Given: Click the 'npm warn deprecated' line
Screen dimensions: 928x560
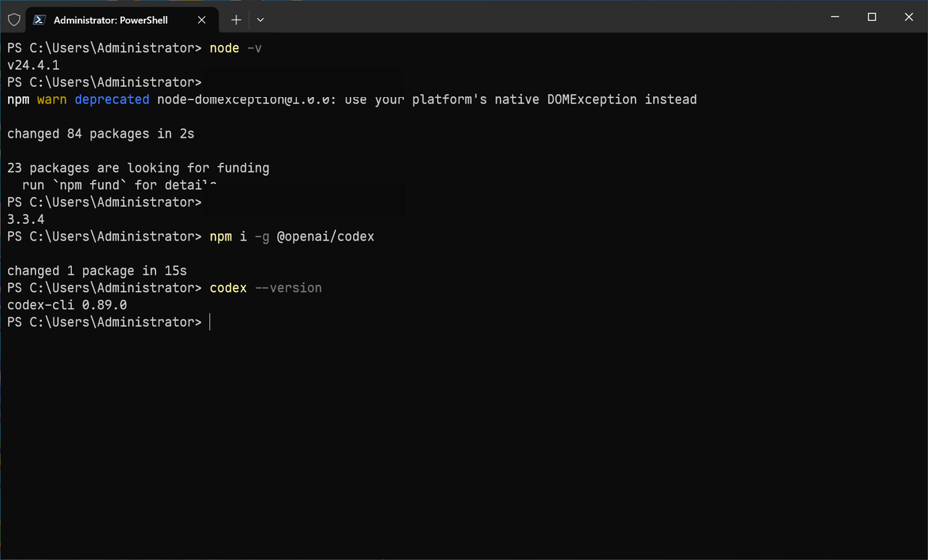Looking at the screenshot, I should click(x=352, y=99).
